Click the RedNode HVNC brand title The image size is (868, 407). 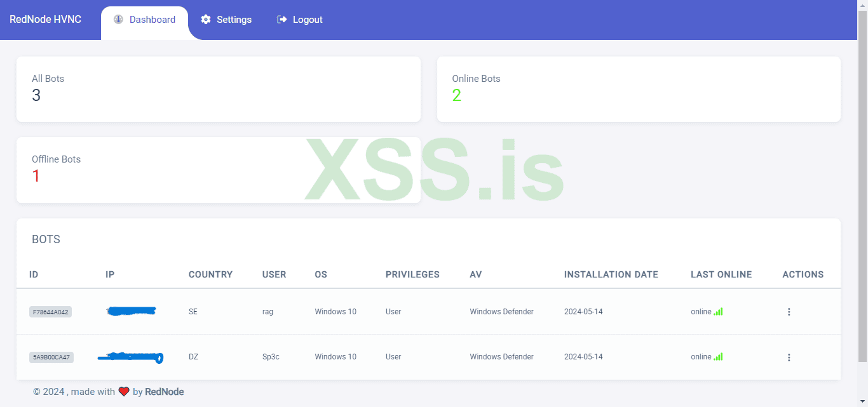[45, 19]
